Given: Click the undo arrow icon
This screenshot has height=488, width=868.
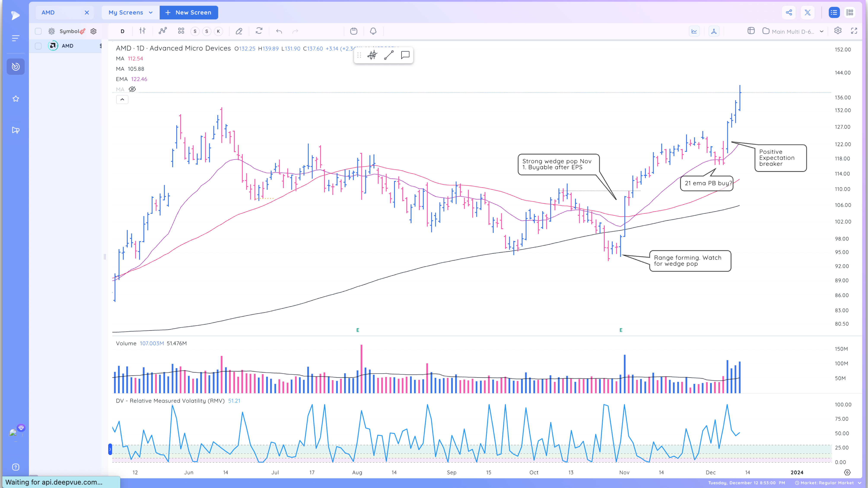Looking at the screenshot, I should [x=279, y=31].
